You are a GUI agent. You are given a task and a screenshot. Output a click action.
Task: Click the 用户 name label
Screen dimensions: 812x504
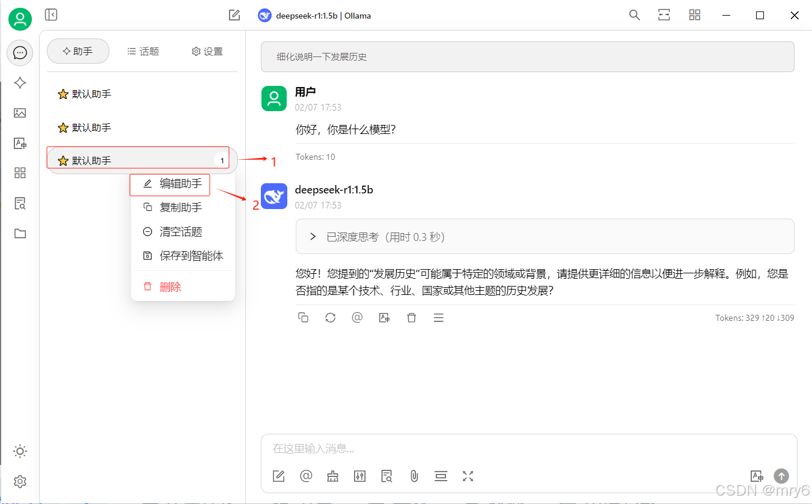pyautogui.click(x=305, y=92)
